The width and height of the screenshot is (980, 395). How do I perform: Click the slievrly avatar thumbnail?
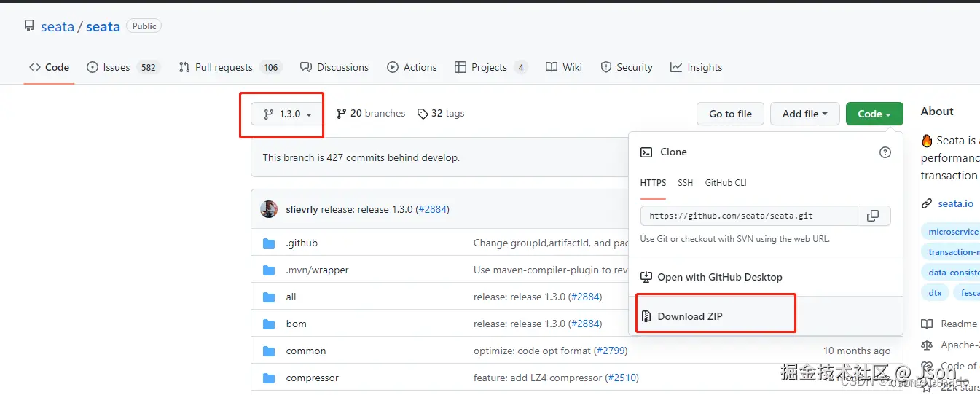tap(269, 209)
